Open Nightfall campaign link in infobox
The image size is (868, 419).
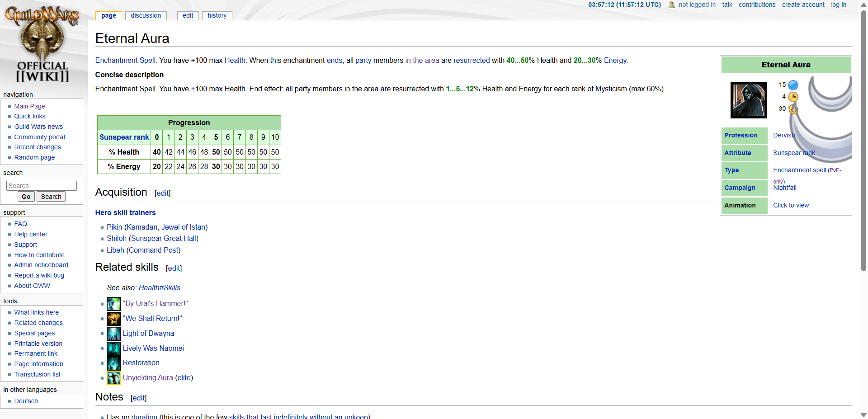(785, 188)
